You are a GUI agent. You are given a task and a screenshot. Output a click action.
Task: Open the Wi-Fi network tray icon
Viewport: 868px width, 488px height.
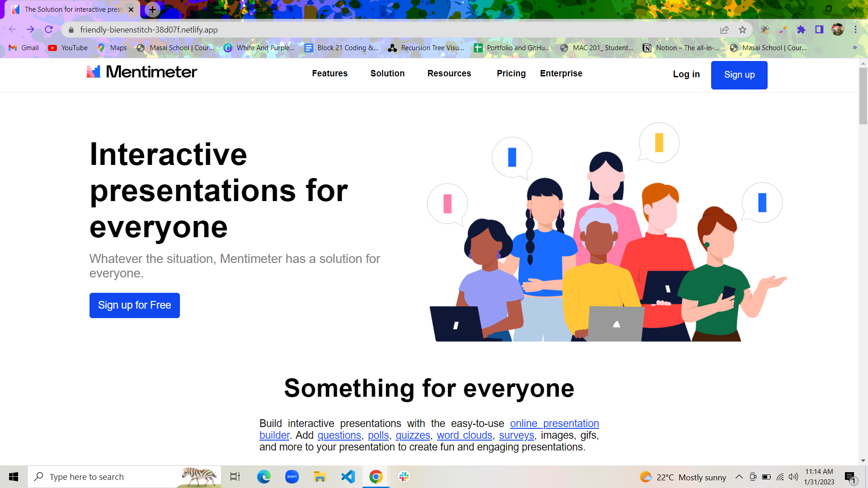780,477
